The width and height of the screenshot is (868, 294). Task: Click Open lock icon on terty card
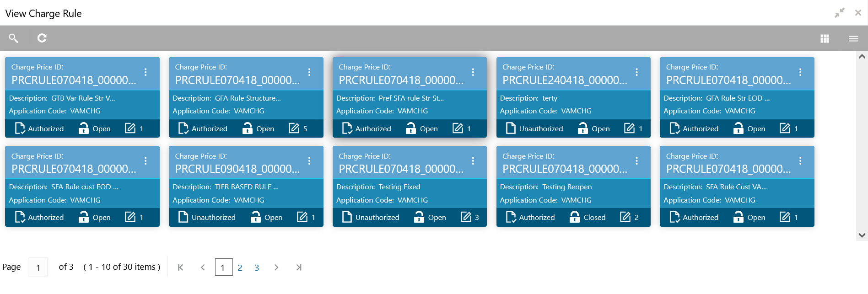click(582, 128)
